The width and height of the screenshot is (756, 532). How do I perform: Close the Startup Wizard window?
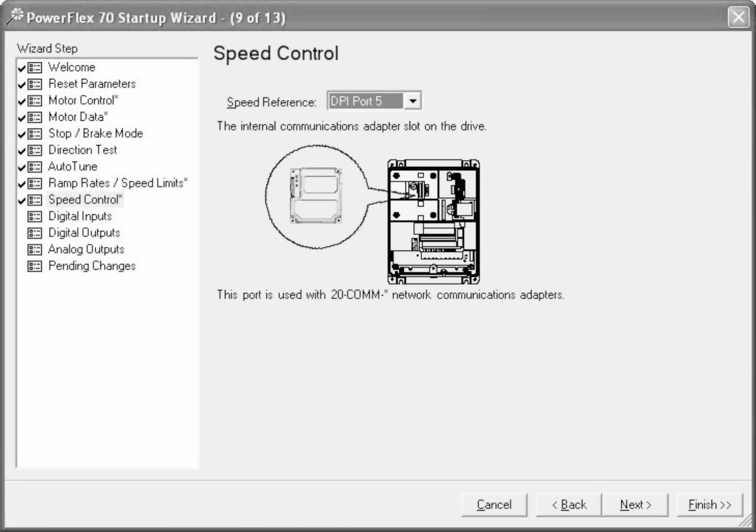[x=738, y=17]
